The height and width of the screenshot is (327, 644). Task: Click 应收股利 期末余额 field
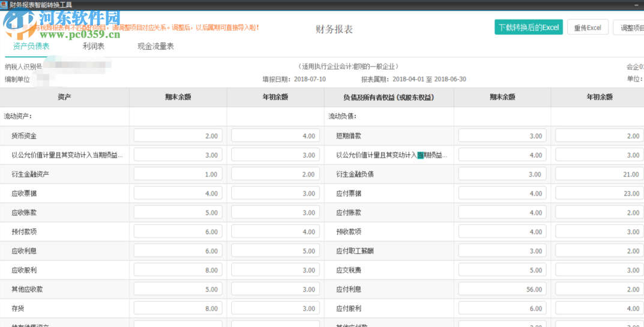coord(178,270)
